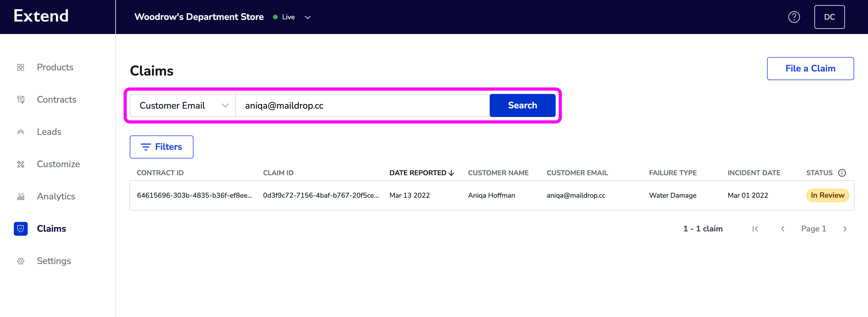The width and height of the screenshot is (868, 317).
Task: Click the Date Reported sort arrow
Action: (452, 173)
